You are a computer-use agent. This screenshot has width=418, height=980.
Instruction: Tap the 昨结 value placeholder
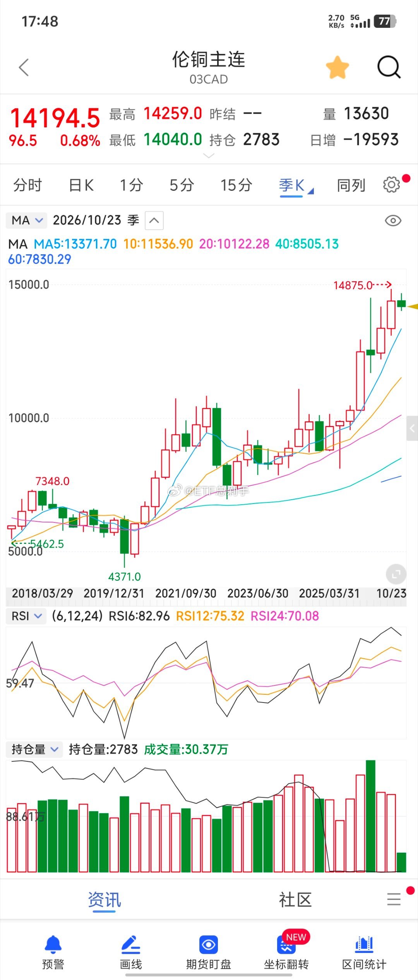(x=252, y=114)
